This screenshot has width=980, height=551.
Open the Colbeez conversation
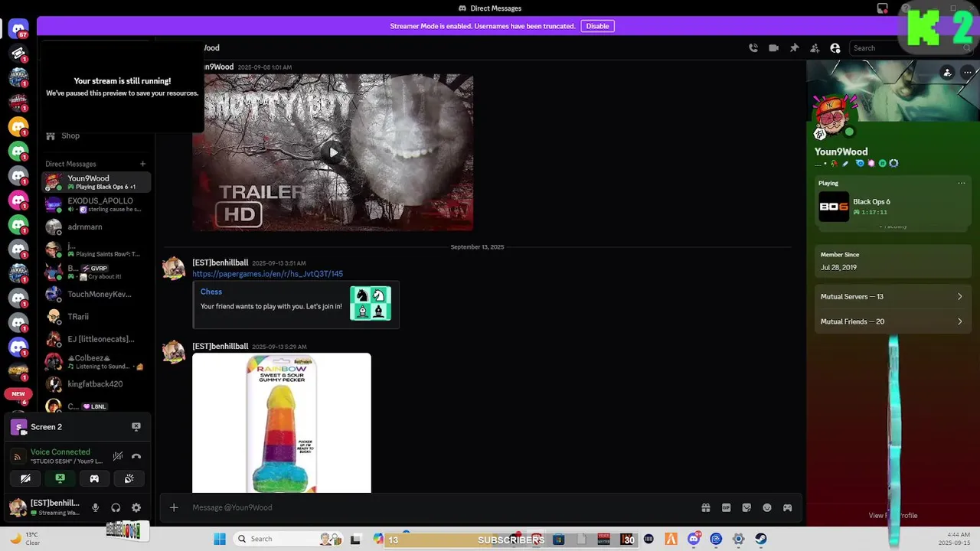pos(96,361)
